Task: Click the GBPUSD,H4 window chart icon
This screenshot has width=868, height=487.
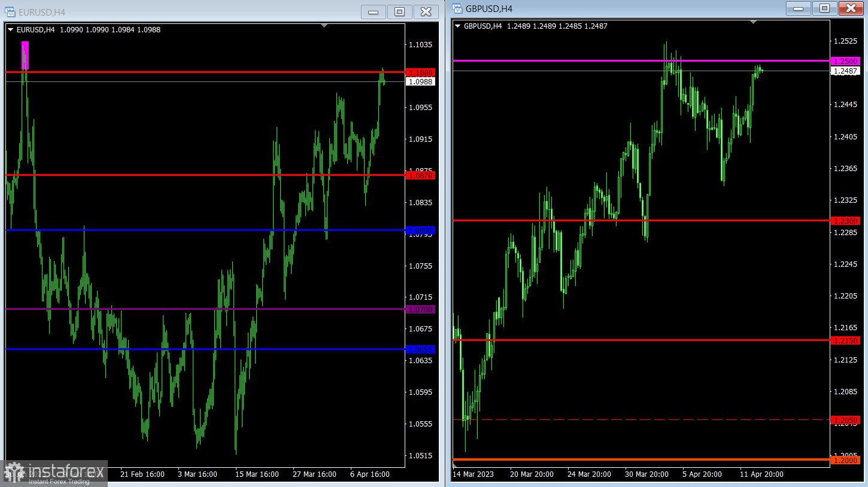Action: (x=457, y=8)
